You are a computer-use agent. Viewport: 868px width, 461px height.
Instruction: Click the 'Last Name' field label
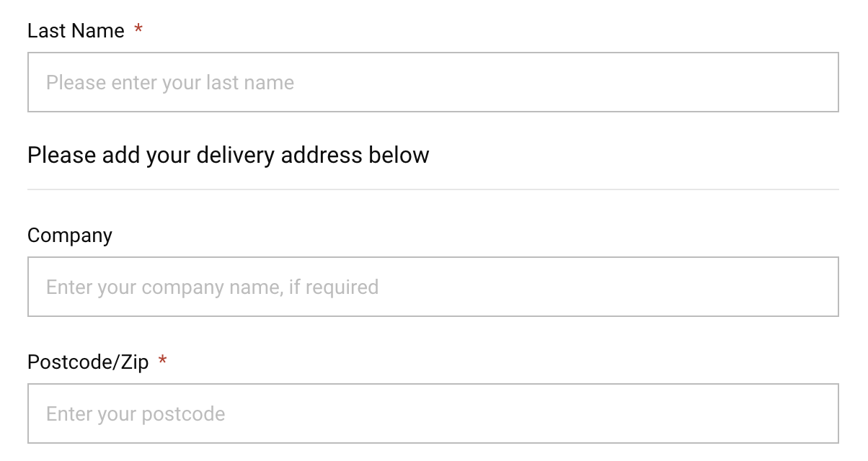click(x=76, y=31)
